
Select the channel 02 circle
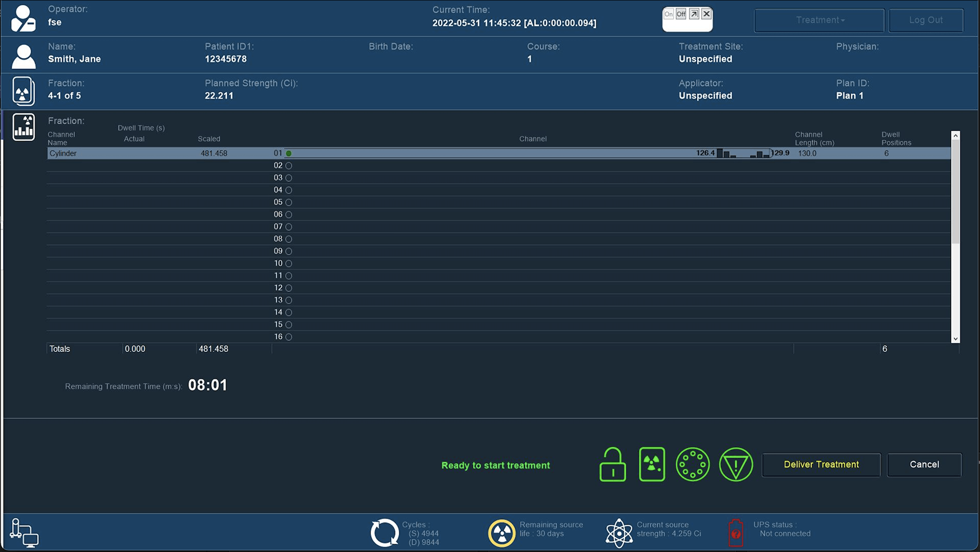click(x=289, y=165)
